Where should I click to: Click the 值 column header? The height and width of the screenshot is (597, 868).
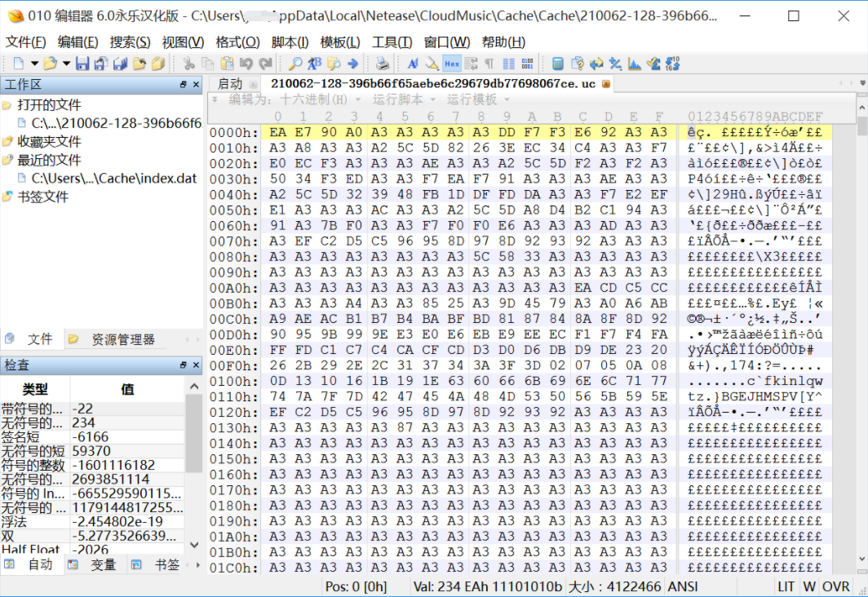127,389
